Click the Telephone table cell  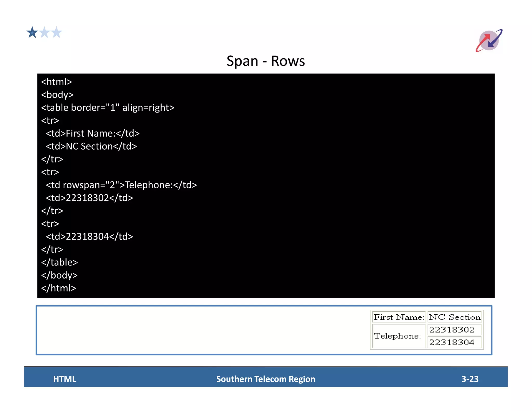397,336
